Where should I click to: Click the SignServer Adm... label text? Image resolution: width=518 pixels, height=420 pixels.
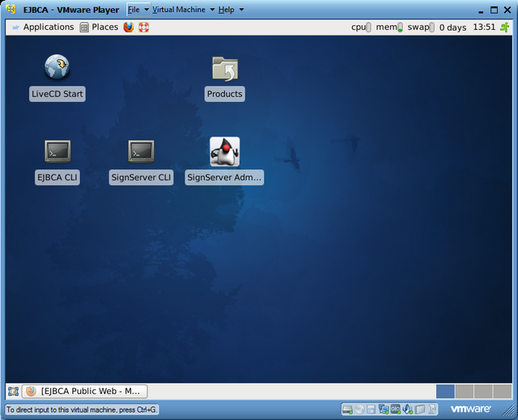tap(224, 178)
